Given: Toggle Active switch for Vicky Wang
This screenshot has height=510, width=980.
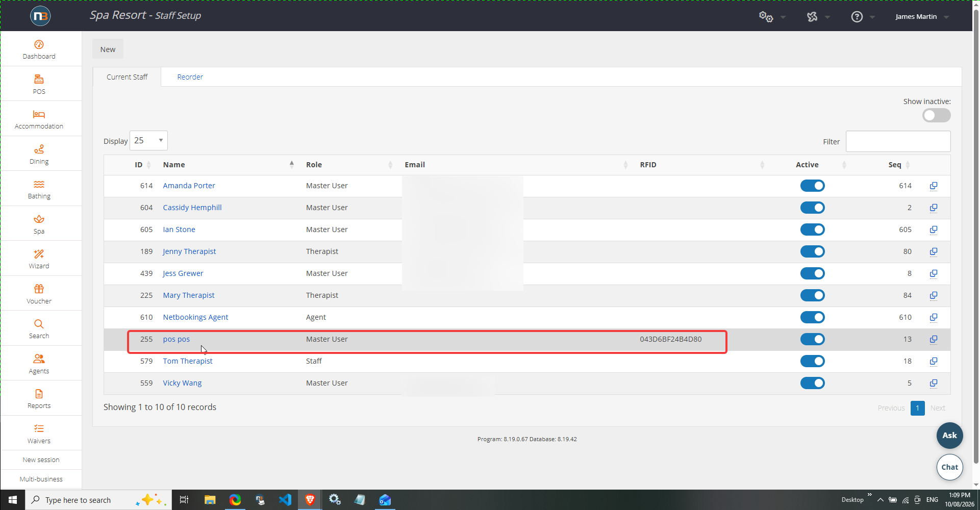Looking at the screenshot, I should pyautogui.click(x=813, y=383).
